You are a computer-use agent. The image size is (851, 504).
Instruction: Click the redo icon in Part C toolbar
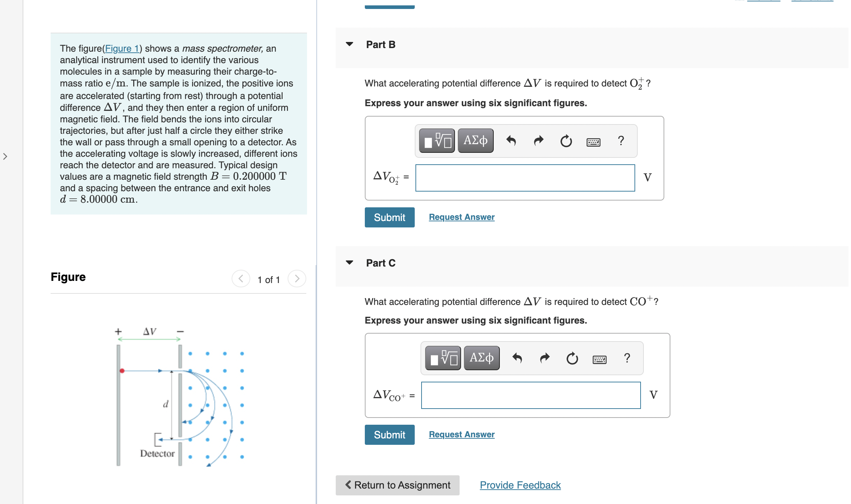click(544, 358)
